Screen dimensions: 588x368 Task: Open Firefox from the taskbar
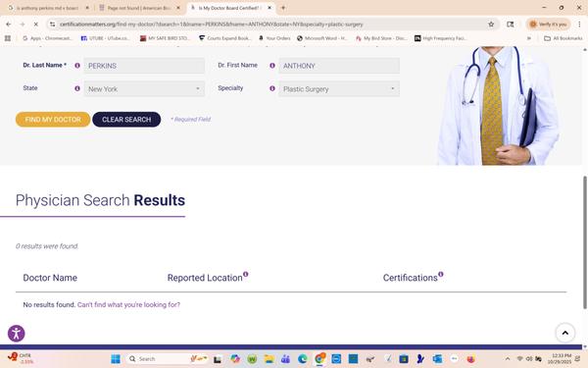click(x=470, y=359)
